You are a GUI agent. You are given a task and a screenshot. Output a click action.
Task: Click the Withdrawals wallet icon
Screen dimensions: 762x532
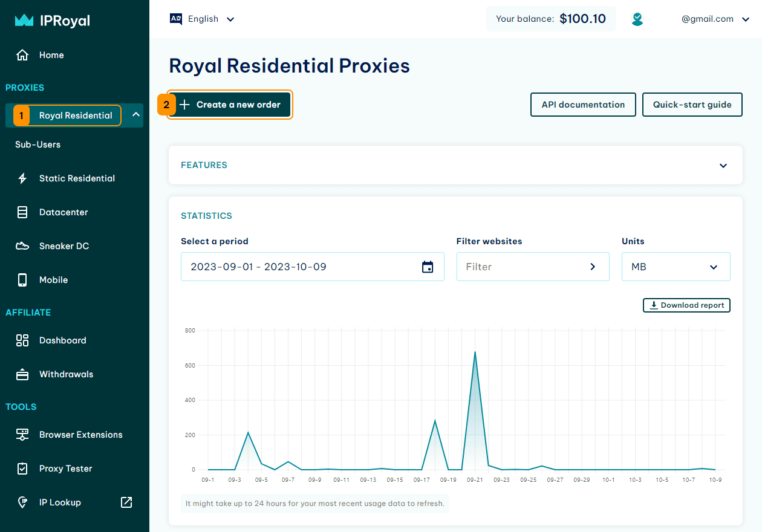(x=22, y=374)
